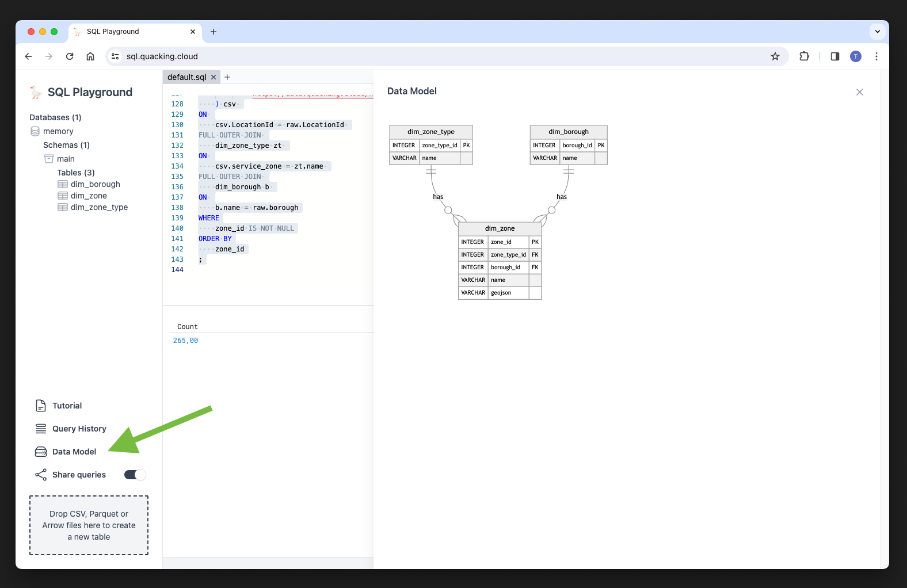
Task: Go back to the previous page
Action: pos(28,56)
